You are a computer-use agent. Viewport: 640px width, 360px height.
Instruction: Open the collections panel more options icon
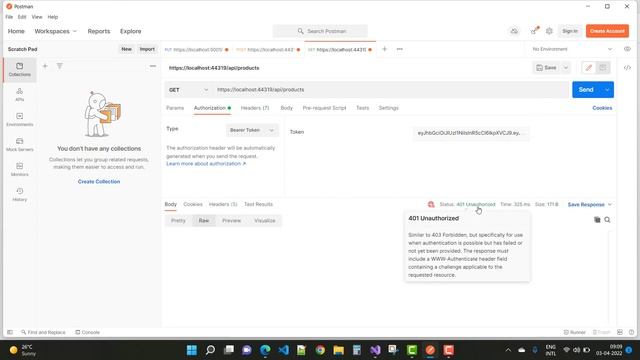tap(153, 66)
